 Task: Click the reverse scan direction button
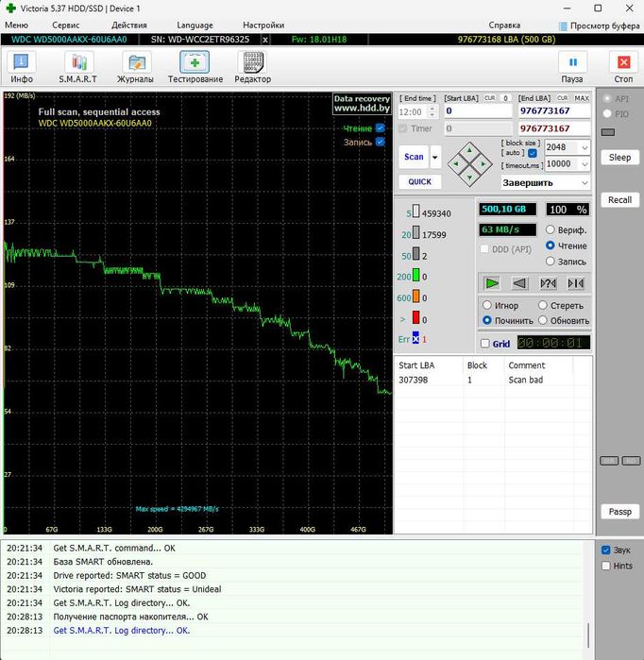519,282
